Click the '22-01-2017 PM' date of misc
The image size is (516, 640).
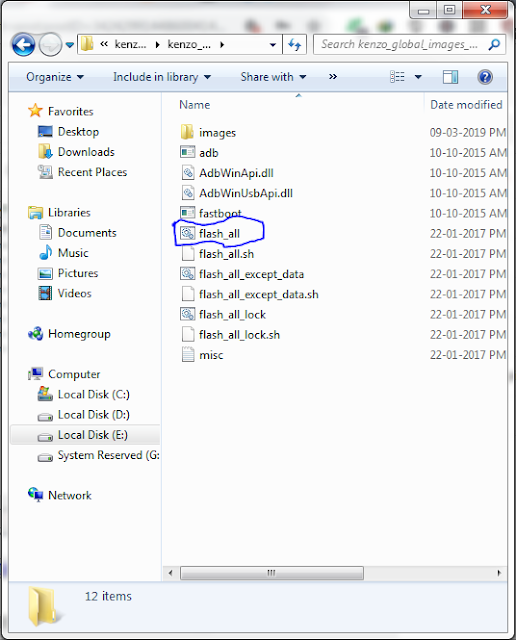click(468, 355)
